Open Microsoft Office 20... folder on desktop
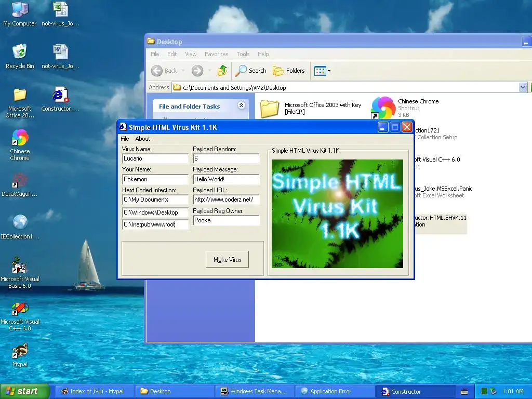Viewport: 532px width, 399px height. click(20, 103)
